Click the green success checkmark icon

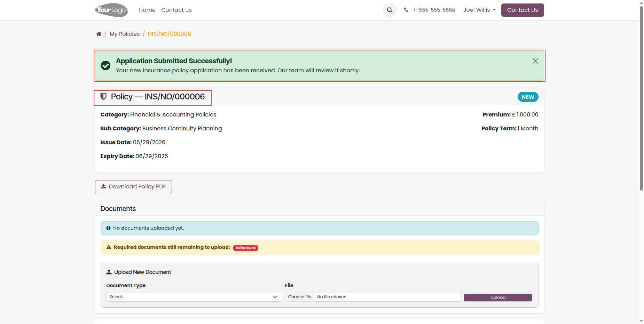tap(105, 65)
